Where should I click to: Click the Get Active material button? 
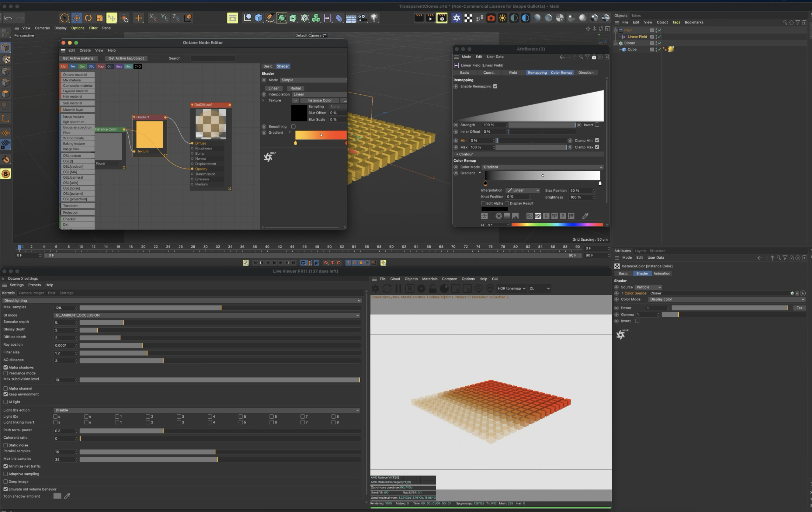pyautogui.click(x=79, y=58)
